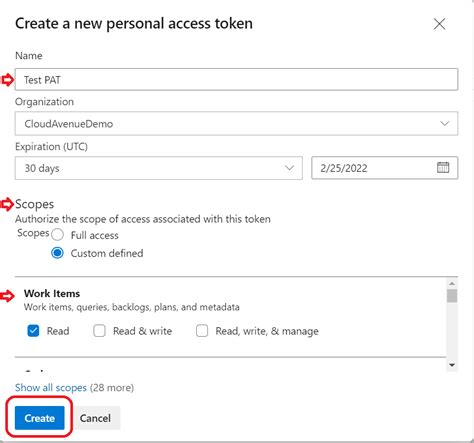Select the Custom defined scope option
The height and width of the screenshot is (443, 474).
point(58,253)
